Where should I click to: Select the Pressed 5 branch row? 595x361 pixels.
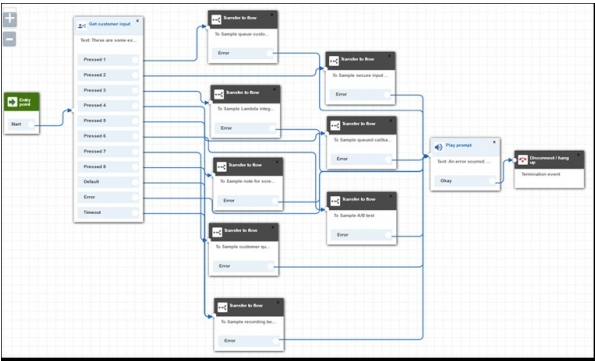point(109,121)
